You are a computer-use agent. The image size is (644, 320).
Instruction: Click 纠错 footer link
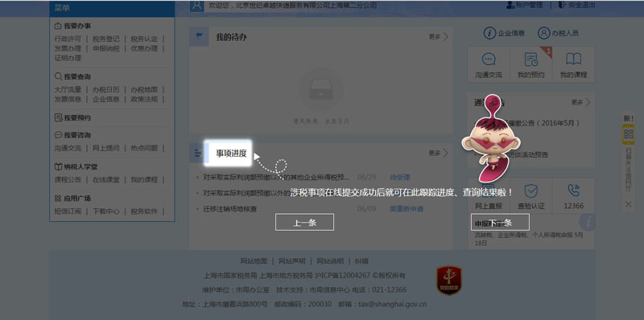(361, 261)
